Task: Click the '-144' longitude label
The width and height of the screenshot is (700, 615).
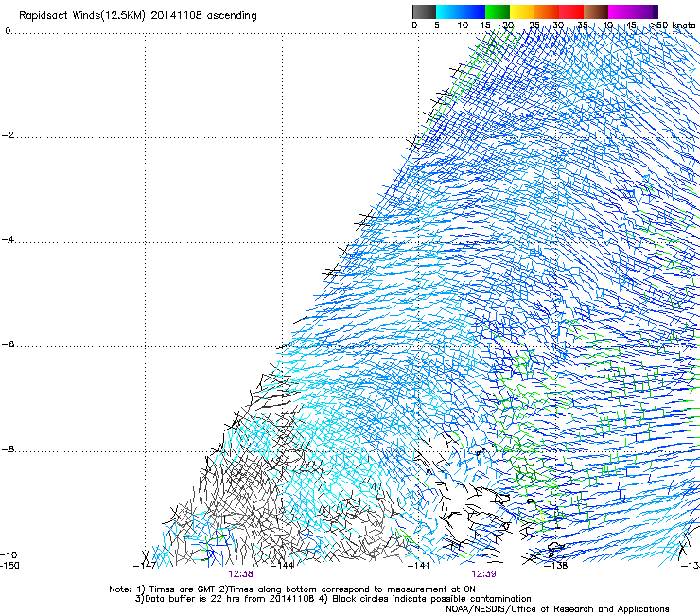Action: (282, 566)
